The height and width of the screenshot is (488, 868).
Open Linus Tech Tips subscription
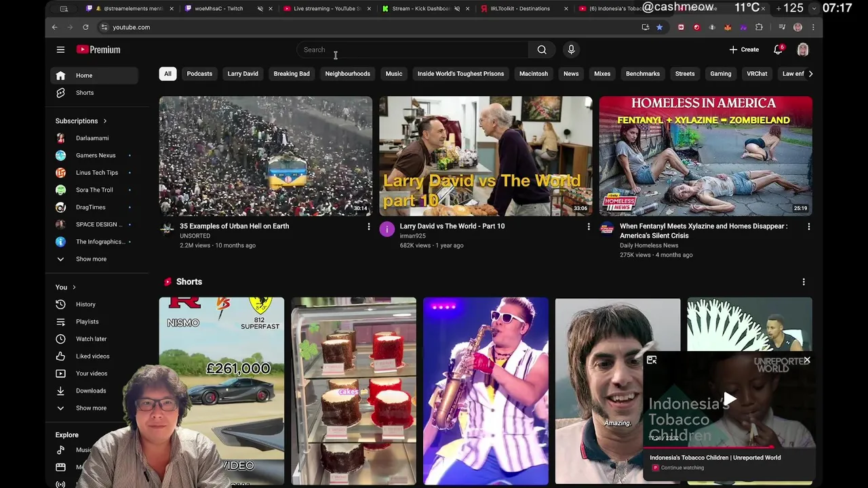[97, 173]
